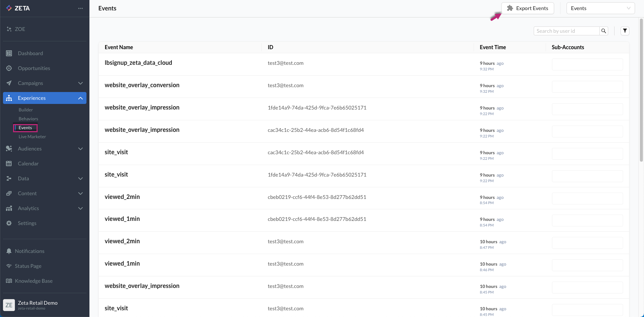Select Live Marketer in the sidebar
Screen dimensions: 644x317
point(32,137)
